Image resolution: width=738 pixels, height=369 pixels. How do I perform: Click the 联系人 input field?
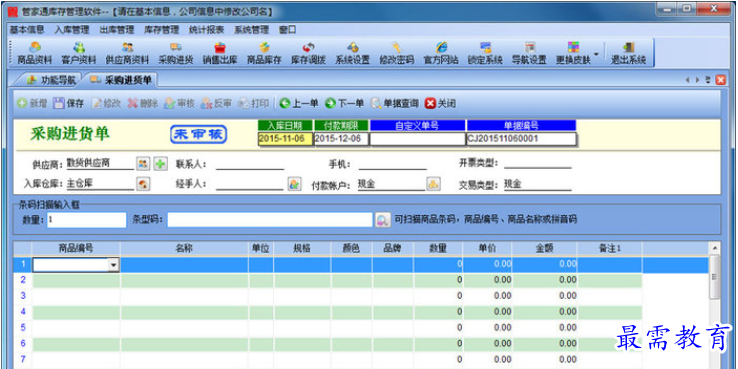pyautogui.click(x=250, y=164)
